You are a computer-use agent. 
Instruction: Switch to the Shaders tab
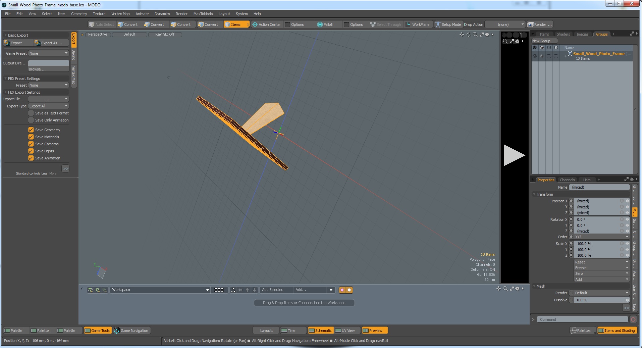click(x=563, y=34)
